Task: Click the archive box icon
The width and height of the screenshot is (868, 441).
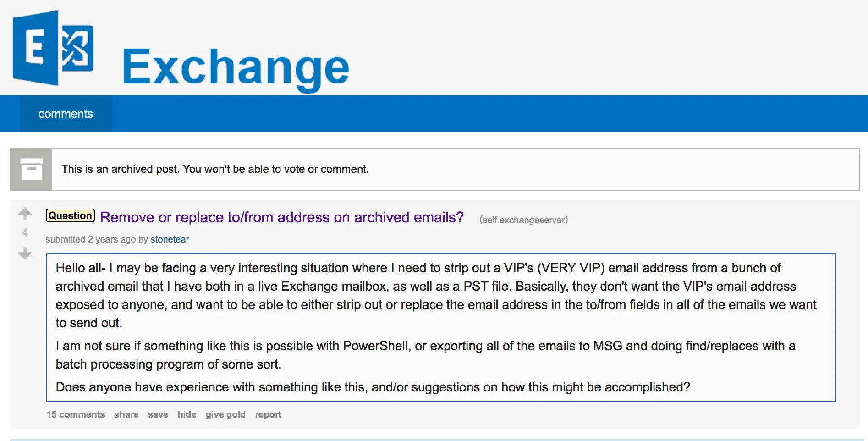Action: 31,169
